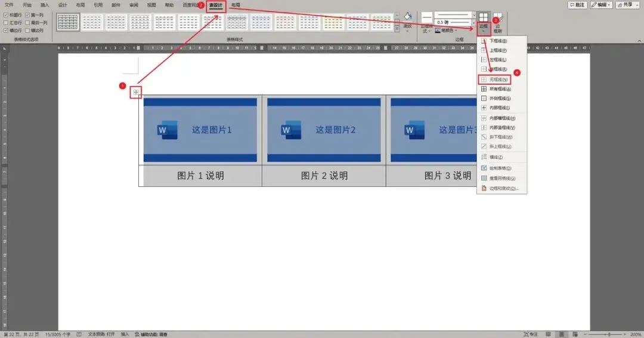Toggle the 汇总行 total row checkbox
This screenshot has height=338, width=644.
pos(6,23)
